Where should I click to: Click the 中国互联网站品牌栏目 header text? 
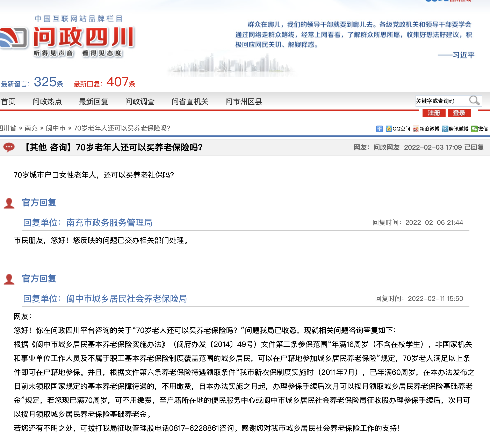tap(79, 19)
